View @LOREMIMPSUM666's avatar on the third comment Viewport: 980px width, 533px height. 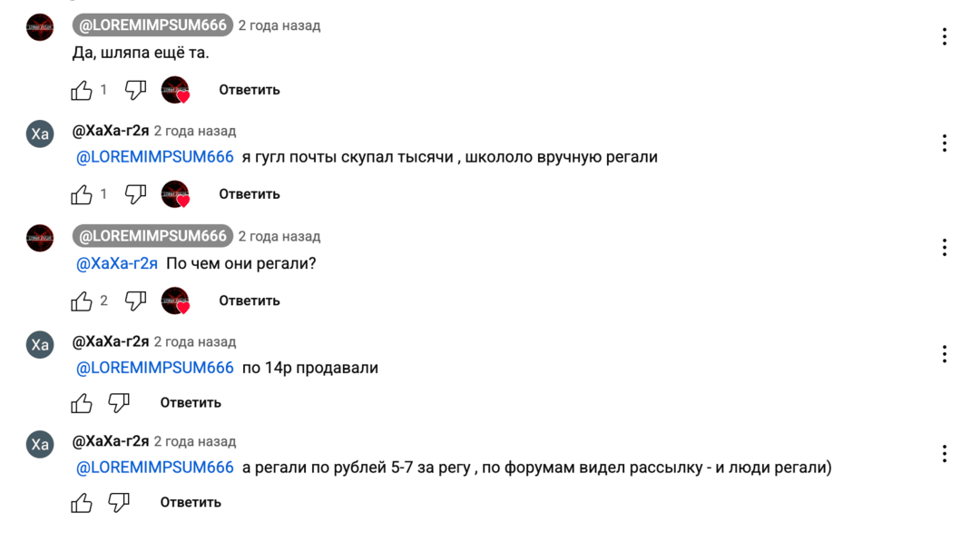tap(39, 238)
